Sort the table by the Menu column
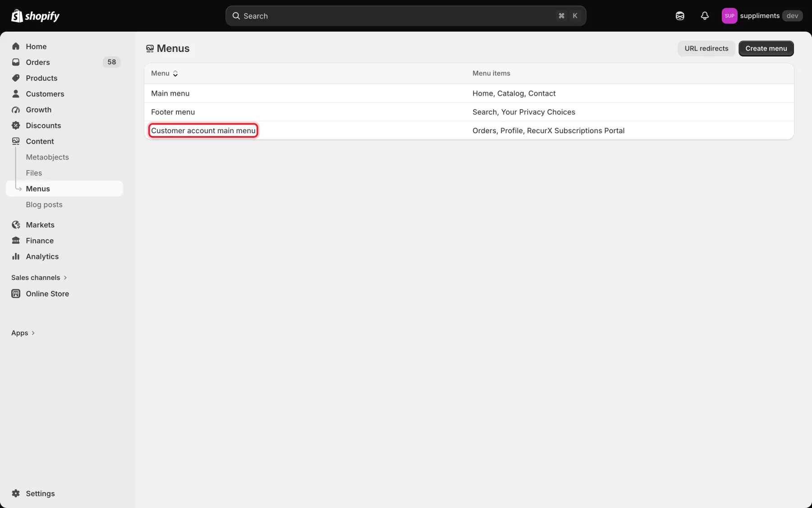 165,73
